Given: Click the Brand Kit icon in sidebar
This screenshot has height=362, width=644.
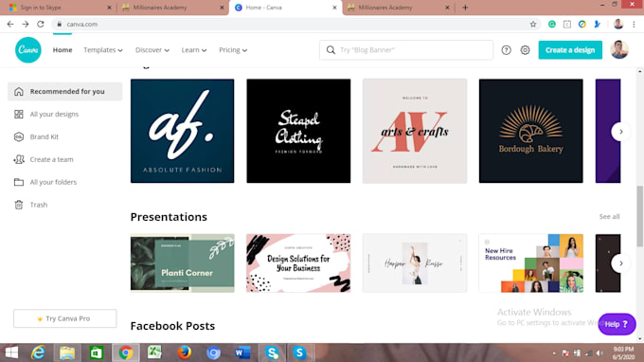Looking at the screenshot, I should tap(19, 136).
